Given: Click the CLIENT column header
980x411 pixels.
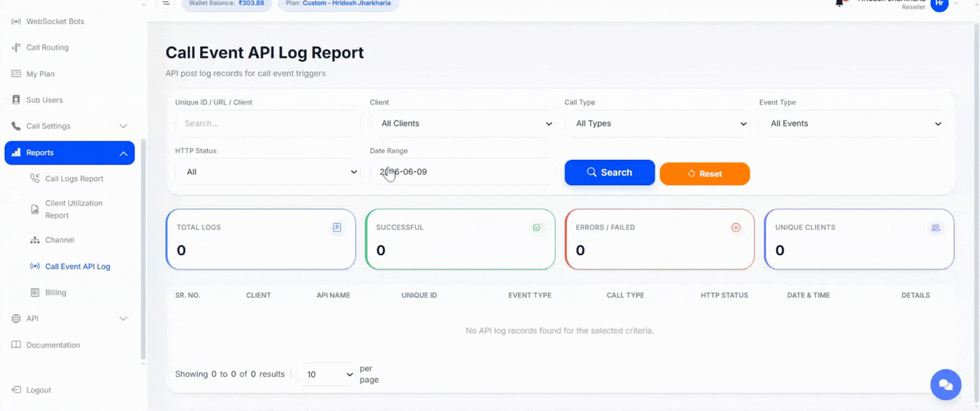Looking at the screenshot, I should point(259,295).
